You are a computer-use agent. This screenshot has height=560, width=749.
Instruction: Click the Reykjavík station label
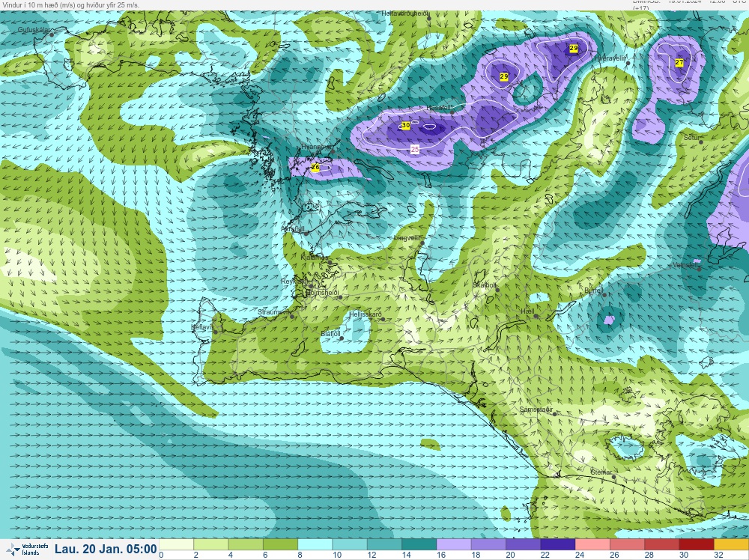coord(295,281)
